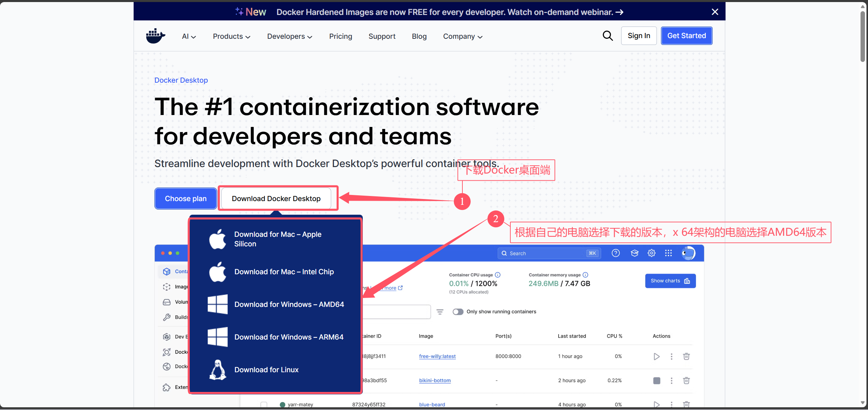Select Download for Windows – ARM64
868x410 pixels.
coord(289,337)
